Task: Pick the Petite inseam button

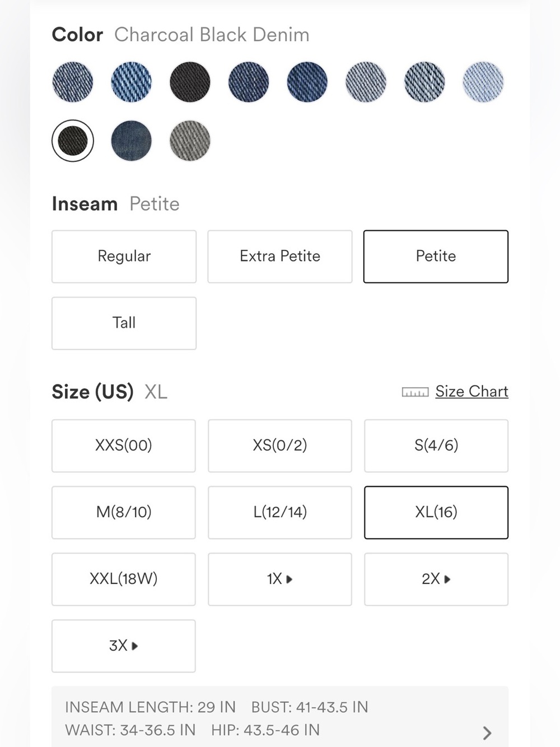Action: click(436, 257)
